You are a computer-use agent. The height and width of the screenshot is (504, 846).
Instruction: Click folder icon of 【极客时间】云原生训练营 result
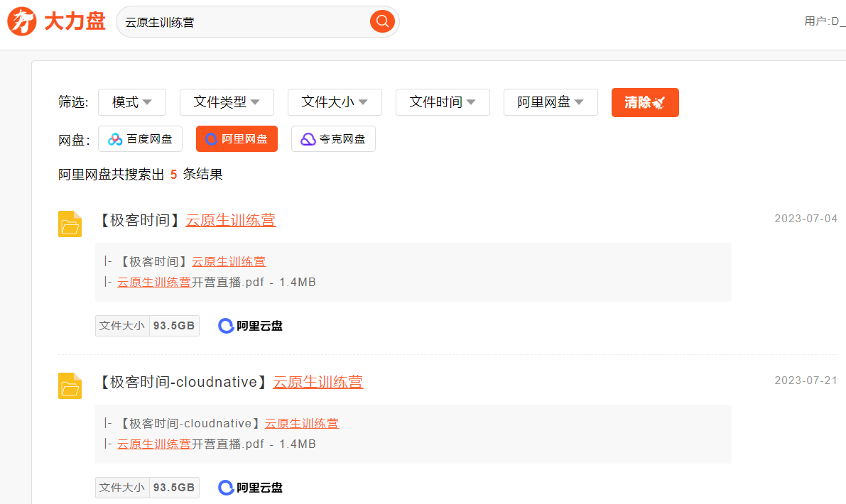(x=70, y=224)
